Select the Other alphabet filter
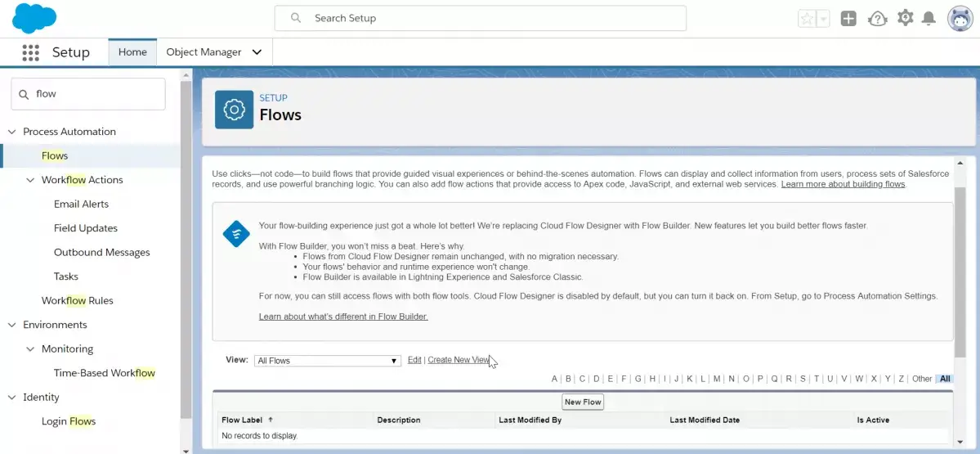The image size is (980, 454). point(922,379)
